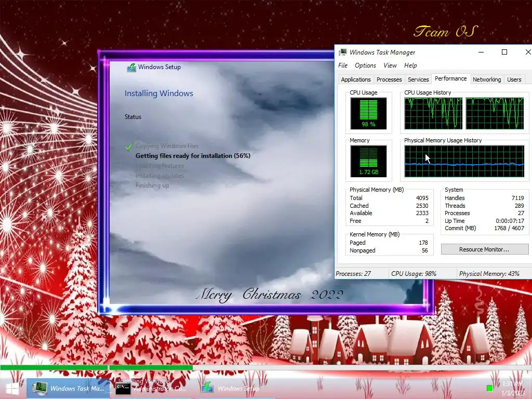The height and width of the screenshot is (399, 532).
Task: Minimize the Task Manager window
Action: click(x=481, y=52)
